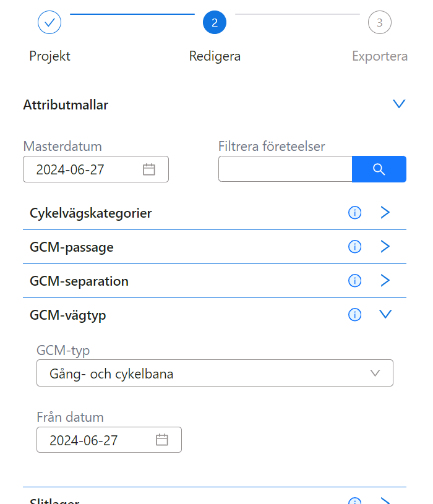The width and height of the screenshot is (433, 504).
Task: Show info for GCM-passage
Action: point(354,247)
